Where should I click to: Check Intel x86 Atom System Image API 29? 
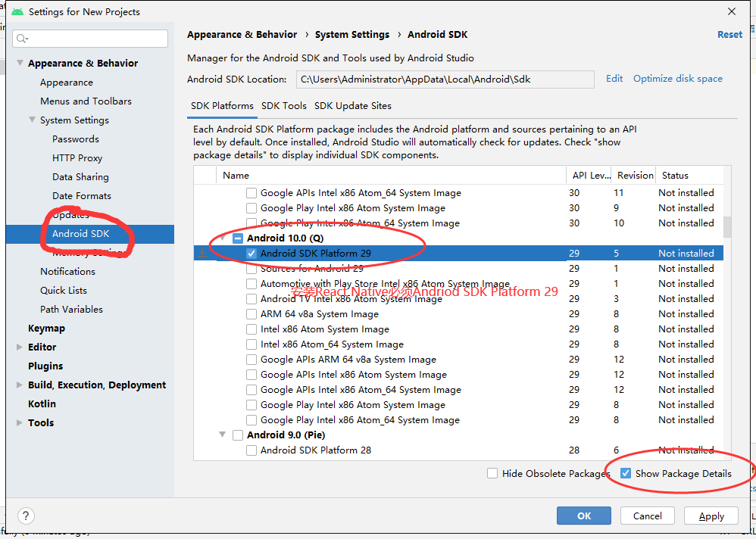[251, 329]
